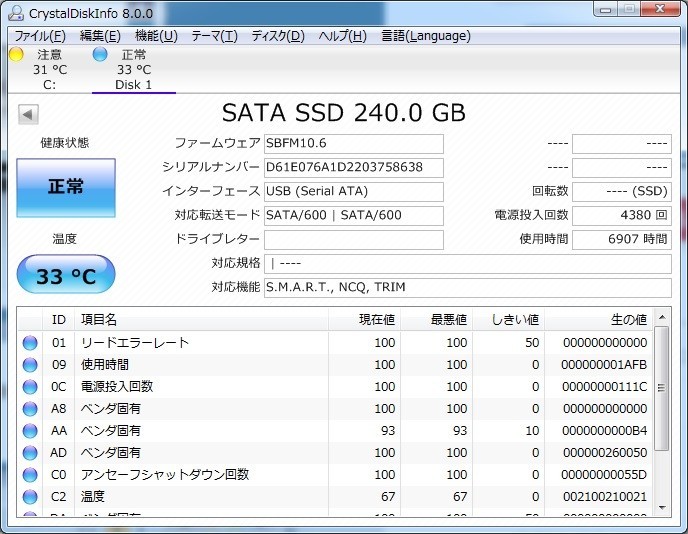Click the 生の値 column header
This screenshot has height=534, width=688.
click(x=598, y=319)
